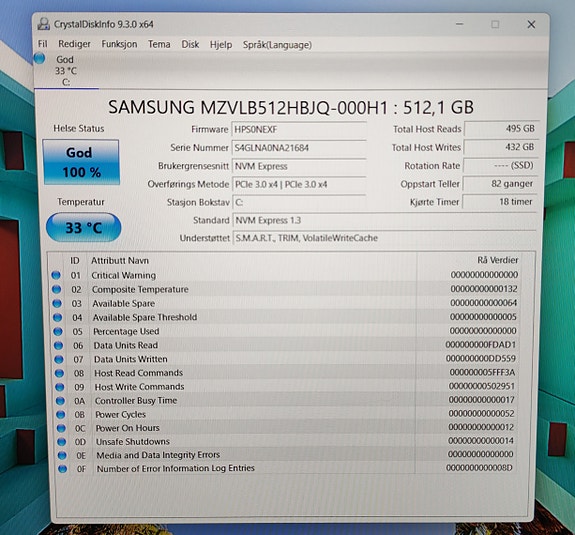575x535 pixels.
Task: Click the God 100 % health status button
Action: click(x=81, y=162)
